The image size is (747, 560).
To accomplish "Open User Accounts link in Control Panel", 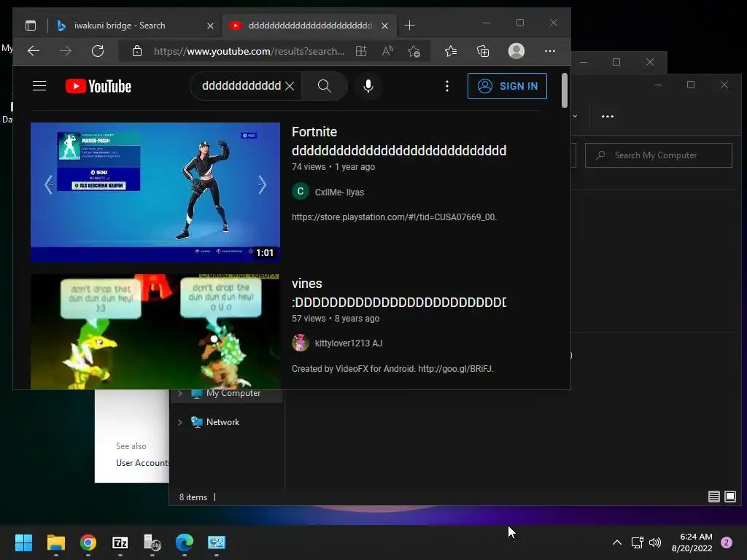I will (x=142, y=463).
